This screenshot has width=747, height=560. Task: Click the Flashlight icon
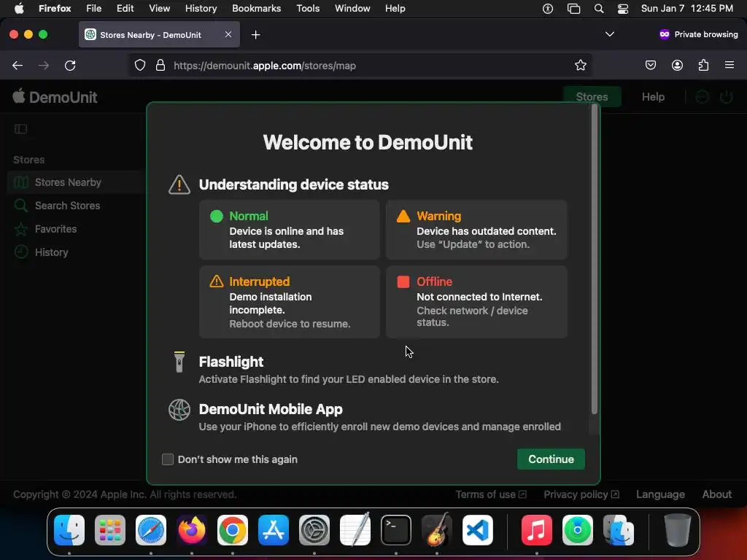[x=179, y=362]
